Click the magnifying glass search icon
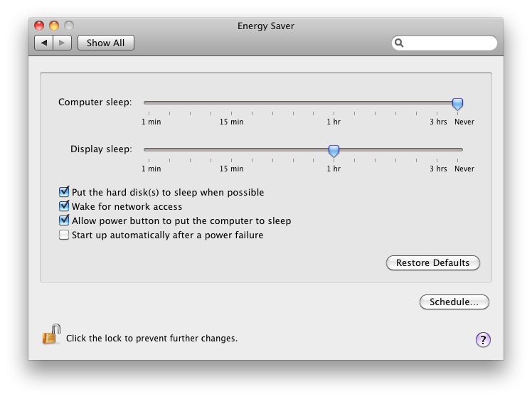532x399 pixels. pos(399,43)
